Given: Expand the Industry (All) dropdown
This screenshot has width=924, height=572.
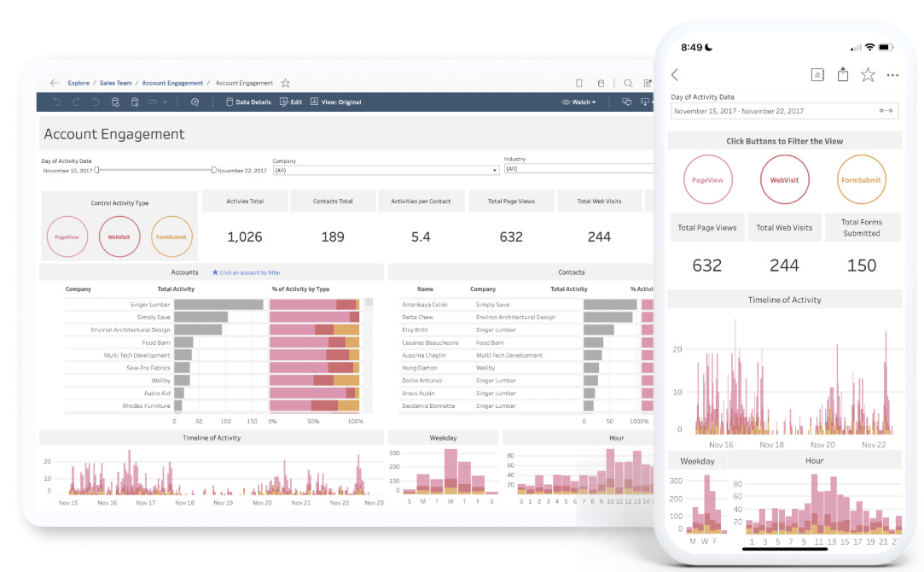Looking at the screenshot, I should point(578,169).
